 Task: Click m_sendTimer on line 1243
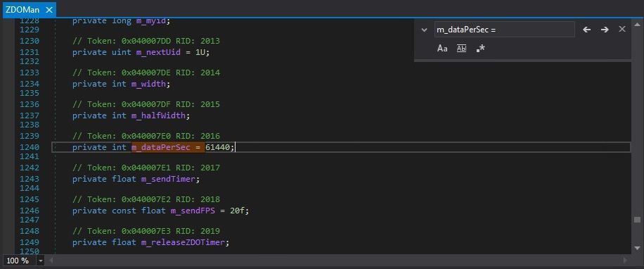(169, 179)
